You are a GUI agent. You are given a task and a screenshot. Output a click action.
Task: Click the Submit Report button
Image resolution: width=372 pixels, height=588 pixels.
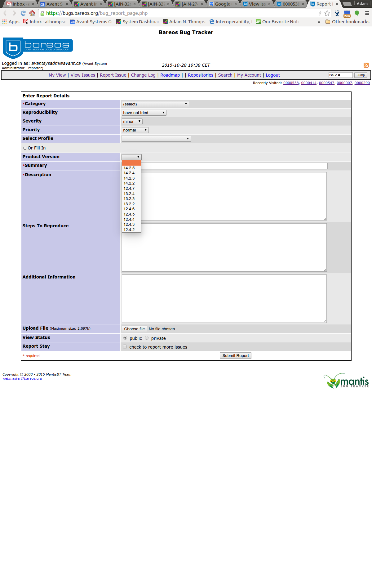(x=235, y=356)
